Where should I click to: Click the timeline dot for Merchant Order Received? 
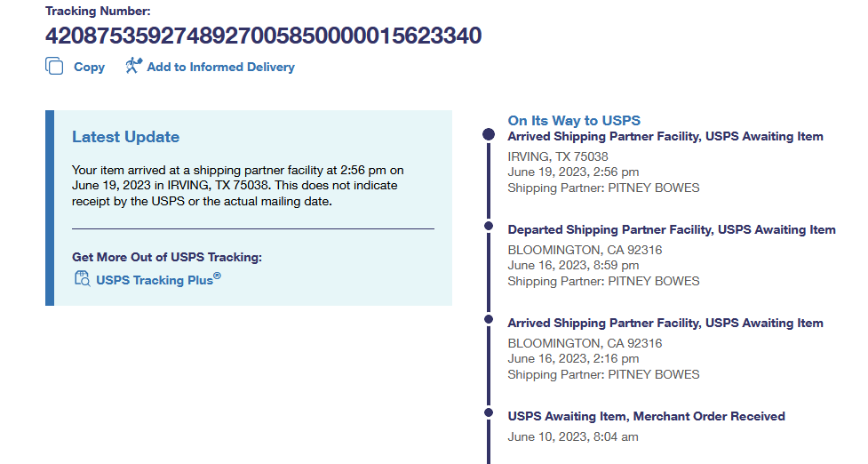coord(488,412)
